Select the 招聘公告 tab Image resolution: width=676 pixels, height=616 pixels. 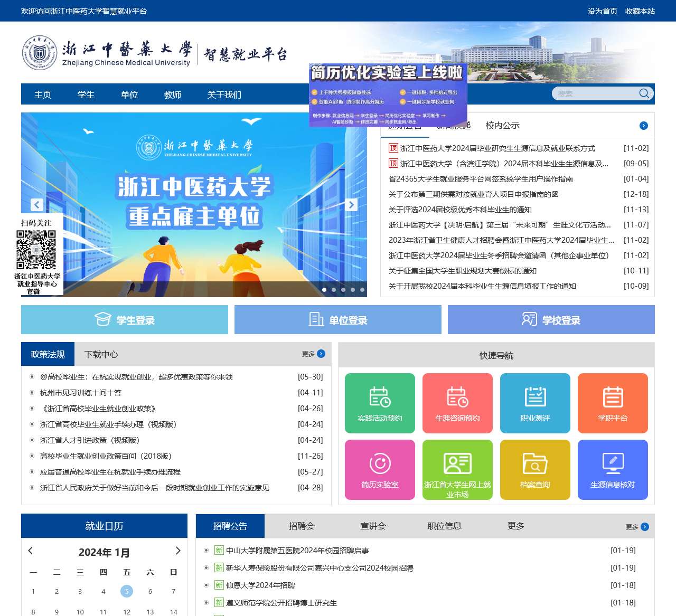(x=230, y=526)
